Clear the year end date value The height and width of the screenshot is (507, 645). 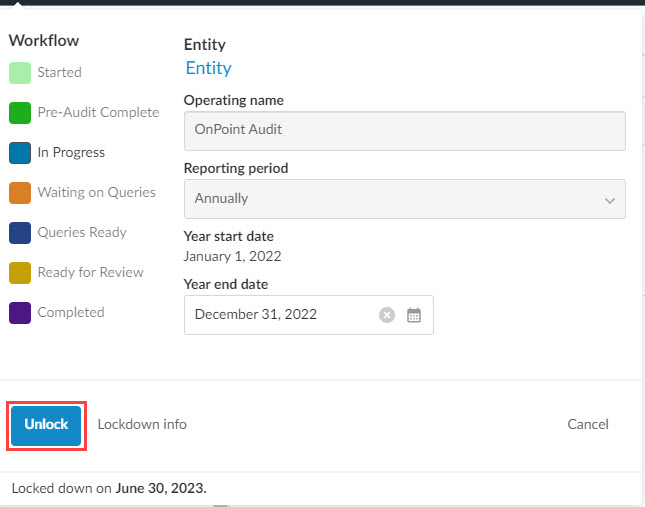(x=387, y=315)
